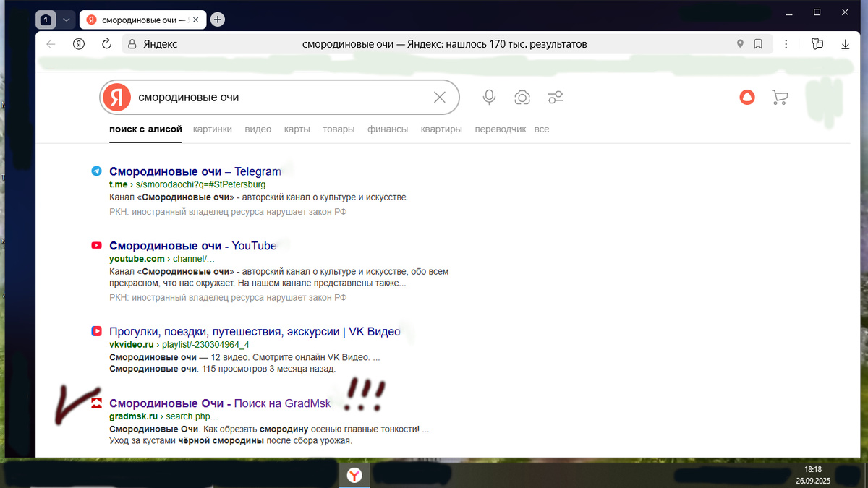Open the VK Video result icon

(x=96, y=331)
